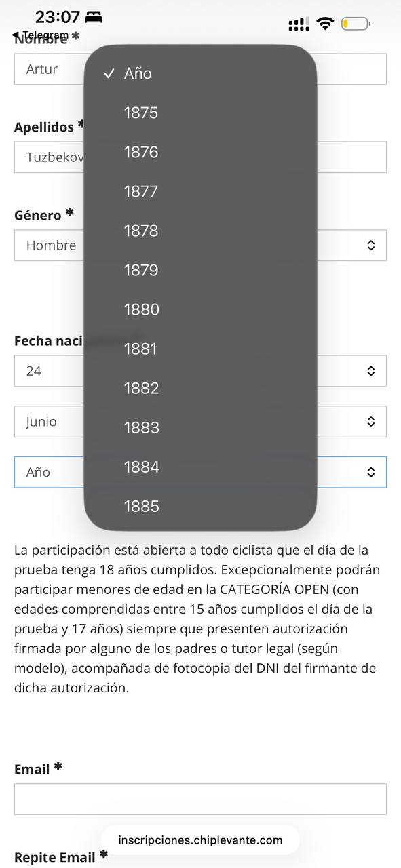Choose year 1880 from the list
Image resolution: width=401 pixels, height=868 pixels.
click(200, 309)
